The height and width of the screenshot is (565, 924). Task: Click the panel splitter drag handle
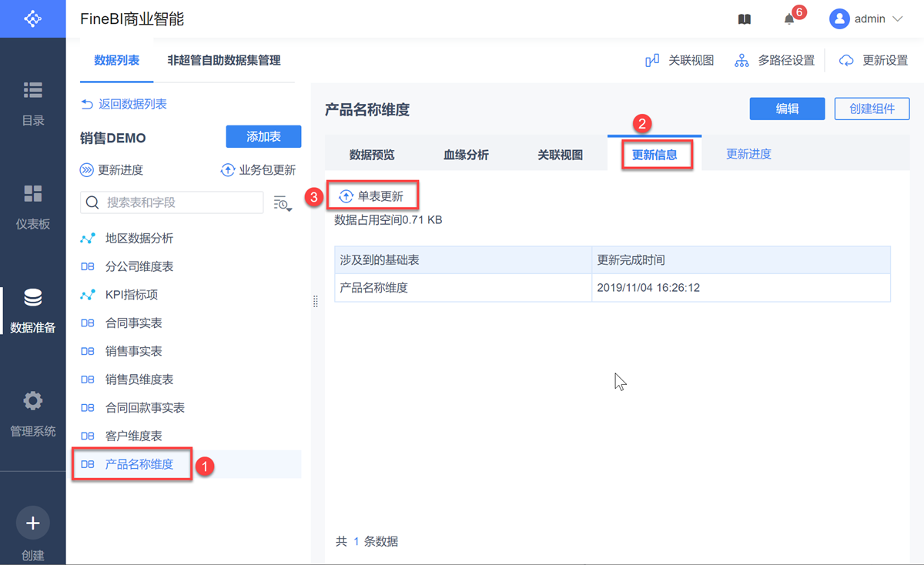tap(315, 302)
